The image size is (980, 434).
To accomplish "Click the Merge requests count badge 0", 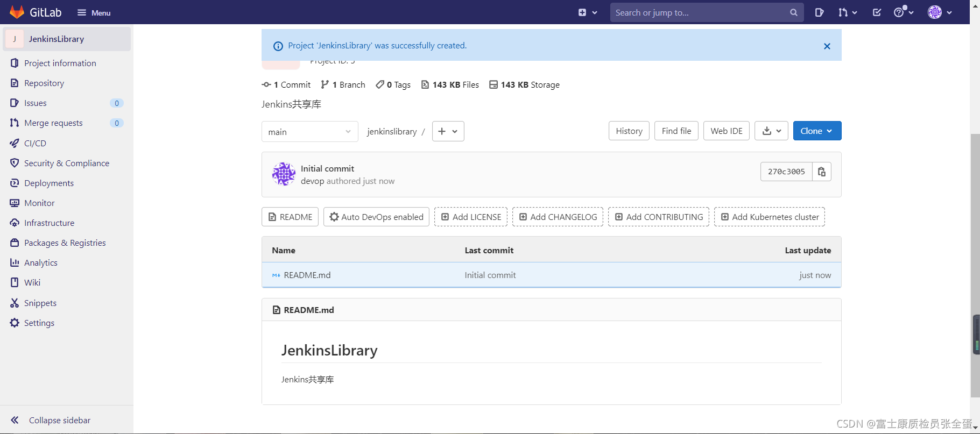I will [117, 123].
